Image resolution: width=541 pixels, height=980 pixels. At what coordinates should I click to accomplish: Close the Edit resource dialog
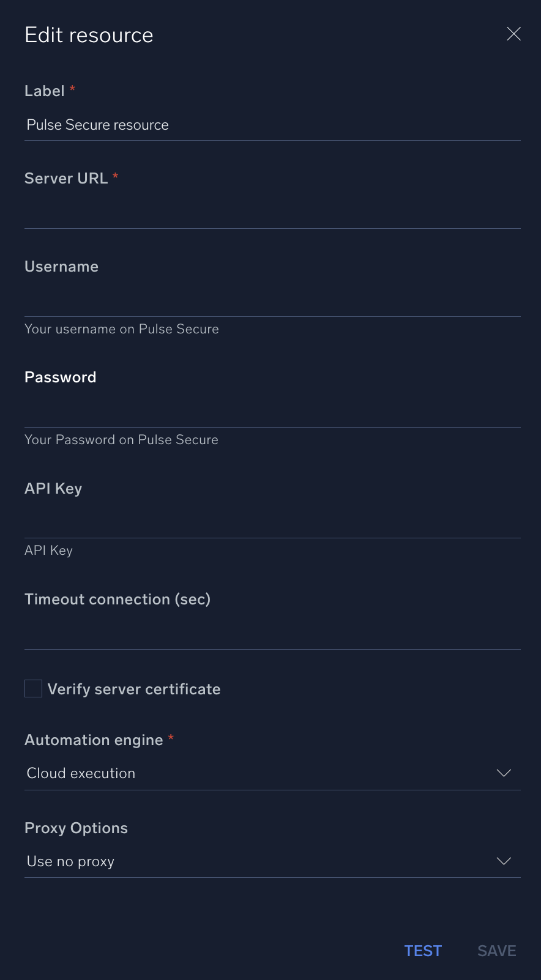click(513, 34)
